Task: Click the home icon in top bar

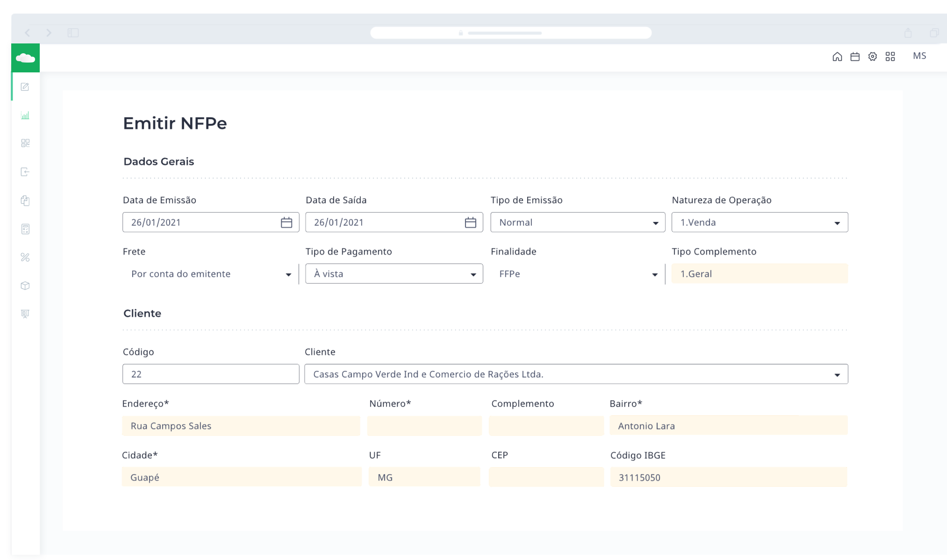Action: [837, 57]
